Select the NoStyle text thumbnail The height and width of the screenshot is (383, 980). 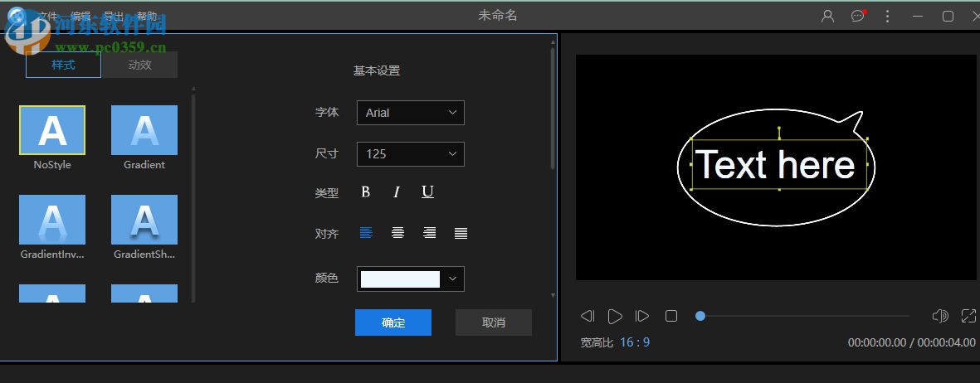pyautogui.click(x=52, y=130)
